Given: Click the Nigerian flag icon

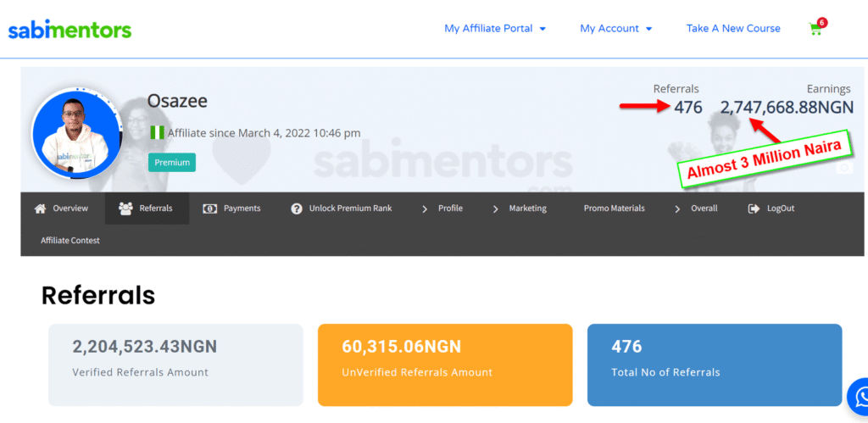Looking at the screenshot, I should [x=157, y=132].
